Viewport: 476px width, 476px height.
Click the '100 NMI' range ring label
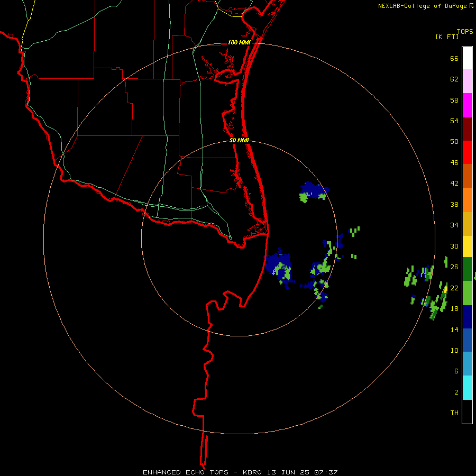tap(239, 42)
